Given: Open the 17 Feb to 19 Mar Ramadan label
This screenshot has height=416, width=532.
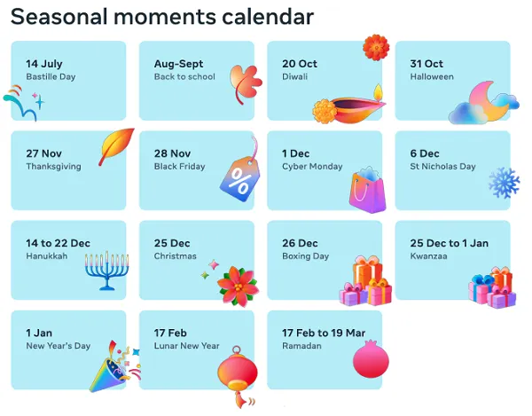Looking at the screenshot, I should click(323, 339).
